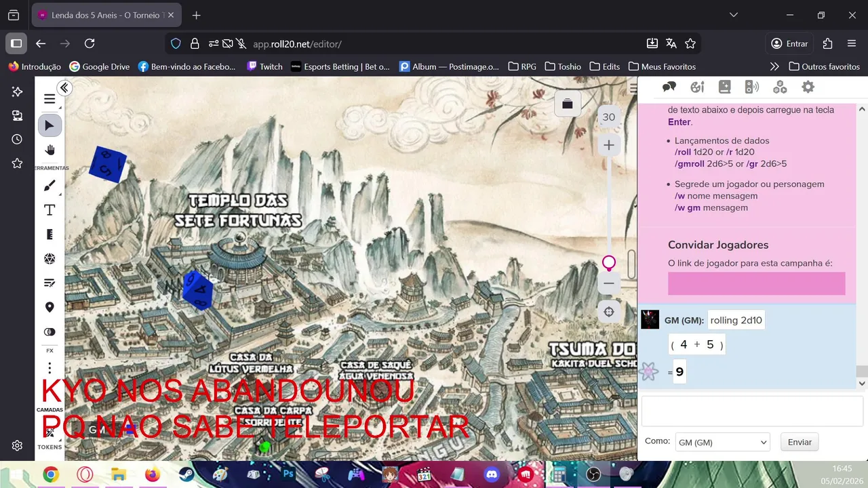
Task: Click the Entrar sign-in button
Action: (789, 43)
